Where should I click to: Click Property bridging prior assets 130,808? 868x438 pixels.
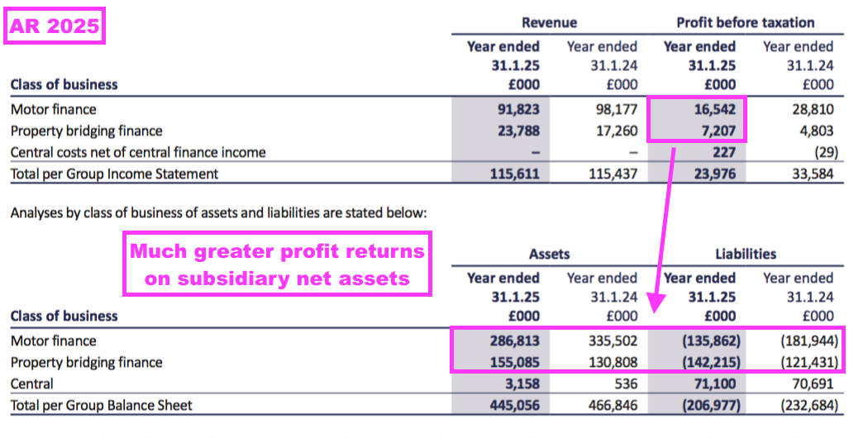click(x=613, y=362)
